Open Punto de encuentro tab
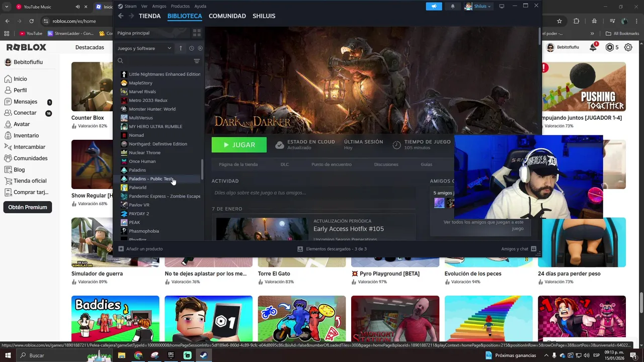Image resolution: width=644 pixels, height=362 pixels. [331, 164]
